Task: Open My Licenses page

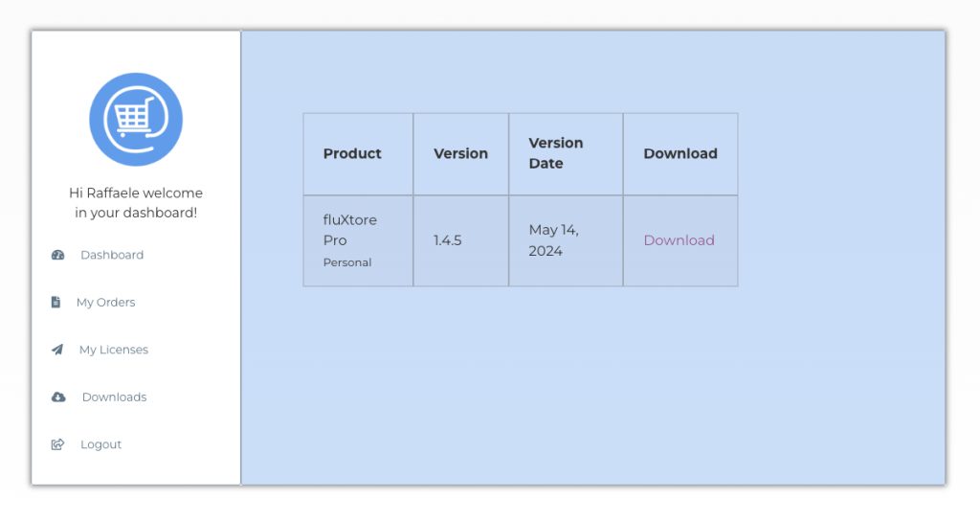Action: 114,350
